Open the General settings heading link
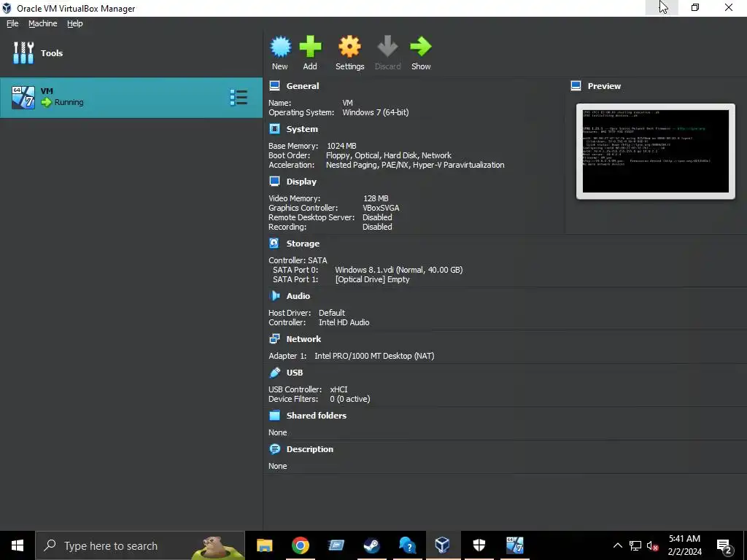 click(x=303, y=86)
